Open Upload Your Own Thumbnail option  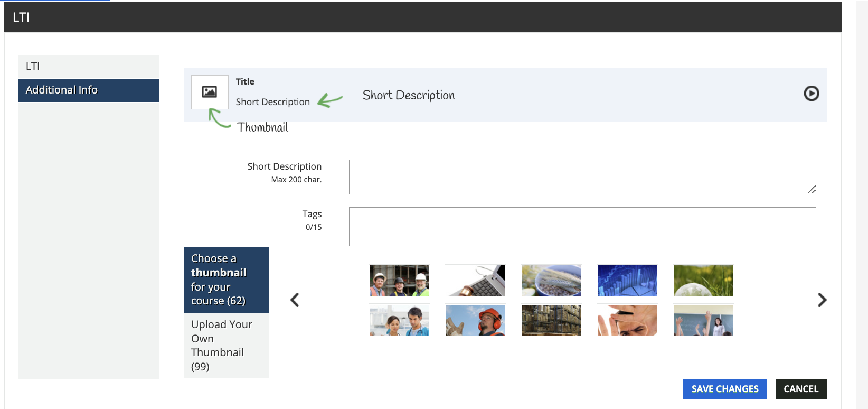pos(226,345)
